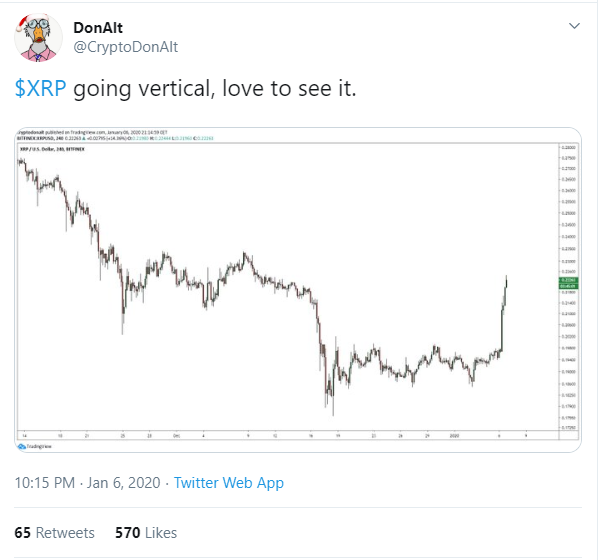Select the 2020 label on time axis
600x560 pixels.
pos(454,436)
